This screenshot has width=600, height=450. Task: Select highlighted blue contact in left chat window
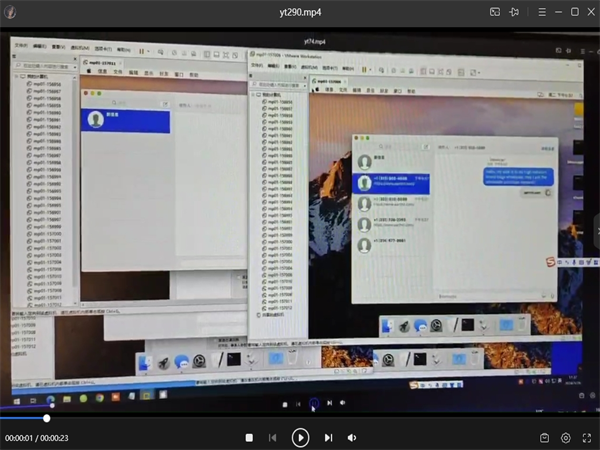tap(126, 121)
